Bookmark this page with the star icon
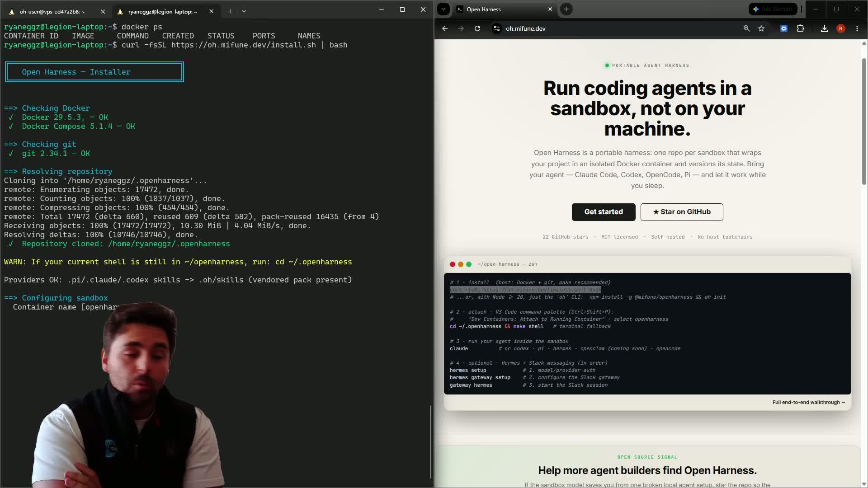This screenshot has width=868, height=488. click(x=761, y=28)
